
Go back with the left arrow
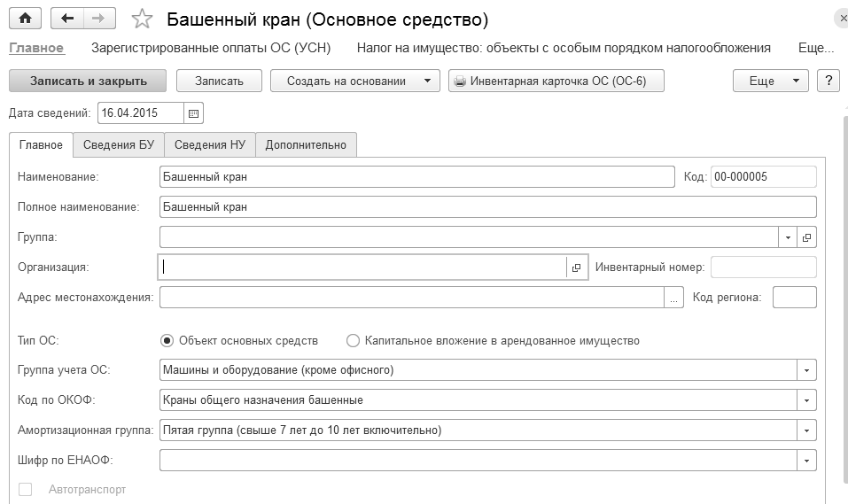click(x=67, y=19)
